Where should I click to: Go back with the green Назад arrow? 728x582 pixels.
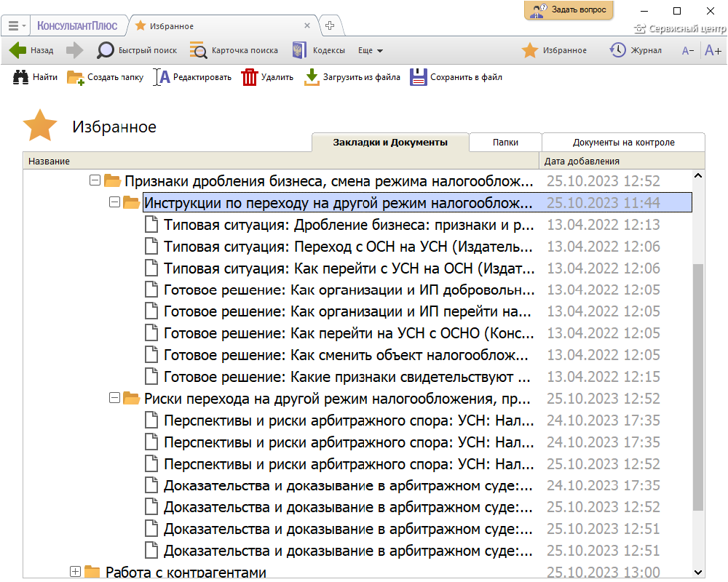pyautogui.click(x=31, y=50)
